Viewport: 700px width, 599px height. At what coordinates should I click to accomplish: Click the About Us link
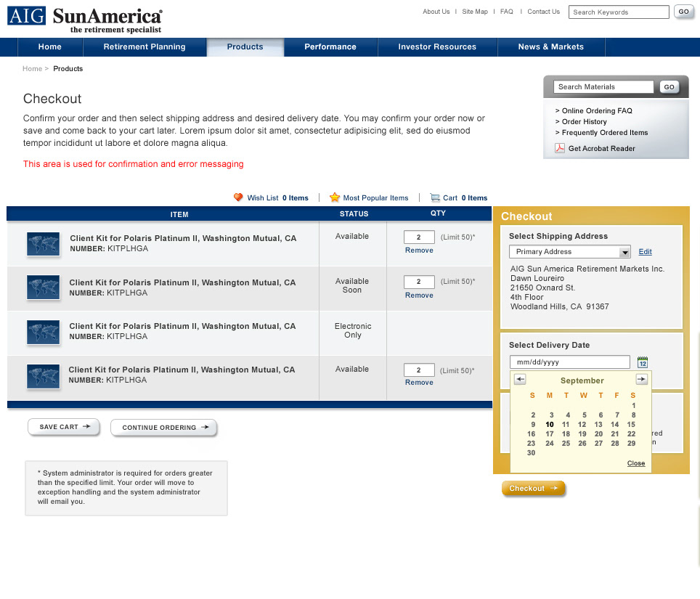(x=436, y=12)
